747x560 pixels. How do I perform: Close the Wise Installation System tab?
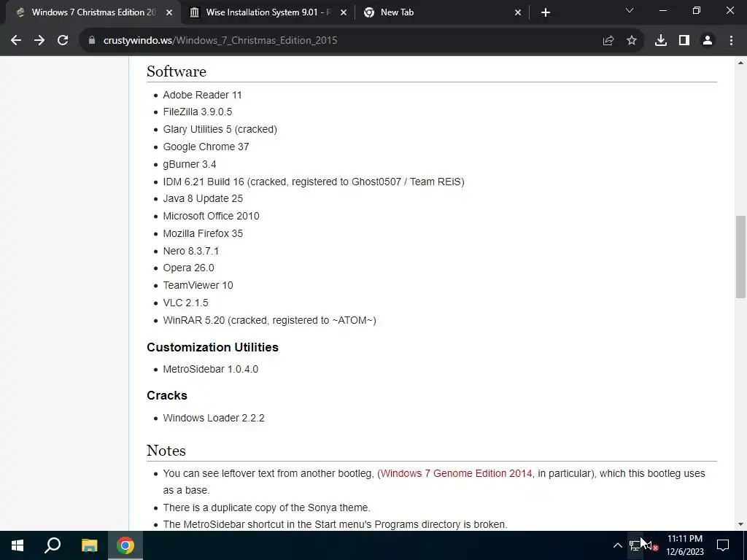344,12
